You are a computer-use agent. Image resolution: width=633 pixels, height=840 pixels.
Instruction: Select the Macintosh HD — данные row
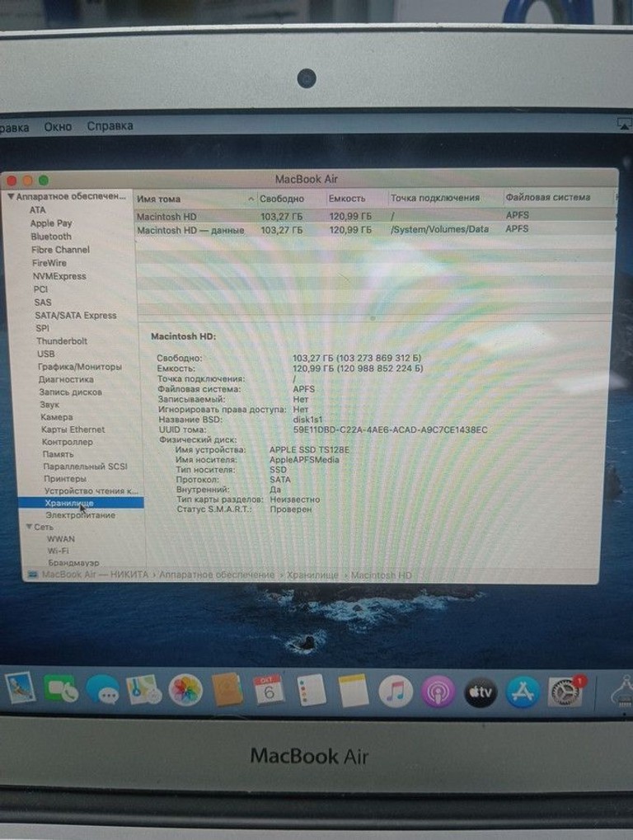pos(374,229)
